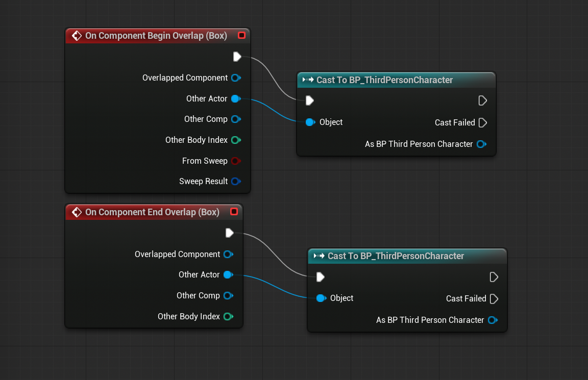This screenshot has height=380, width=588.
Task: Click the Object input pin on upper Cast node
Action: [310, 122]
